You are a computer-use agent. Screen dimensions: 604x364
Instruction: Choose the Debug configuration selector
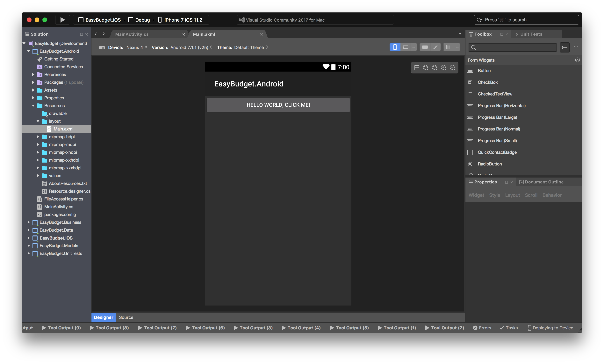[x=139, y=20]
